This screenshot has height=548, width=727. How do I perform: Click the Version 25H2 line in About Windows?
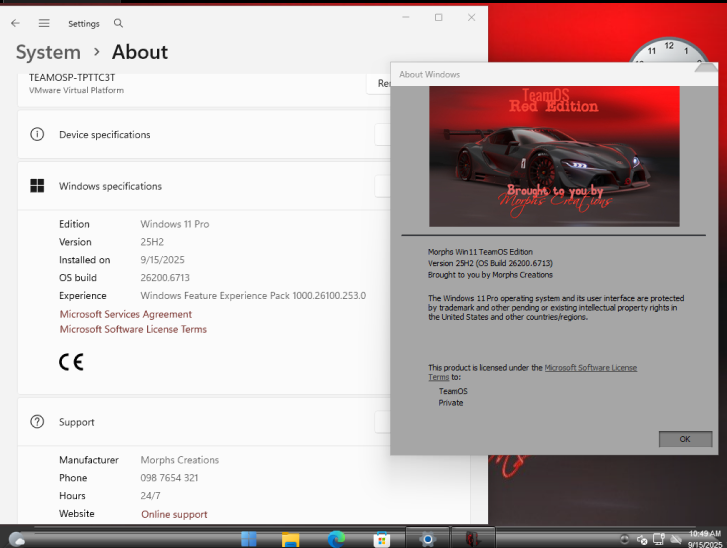click(x=490, y=263)
